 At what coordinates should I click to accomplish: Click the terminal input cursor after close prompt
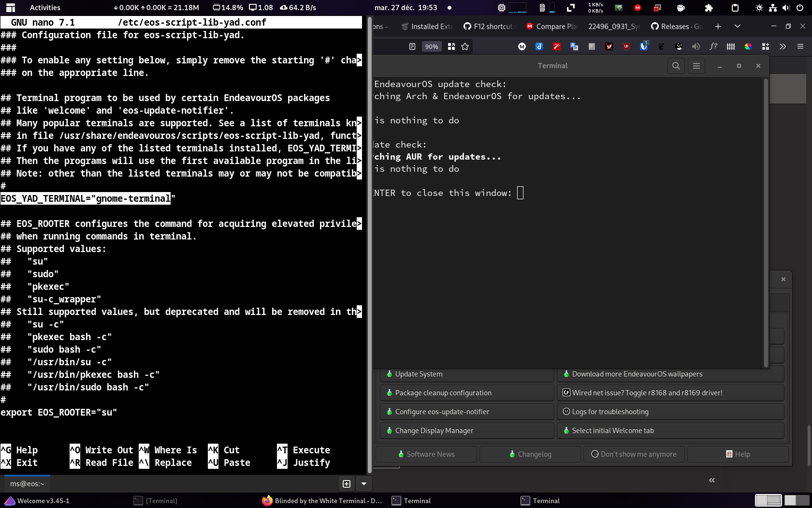521,193
